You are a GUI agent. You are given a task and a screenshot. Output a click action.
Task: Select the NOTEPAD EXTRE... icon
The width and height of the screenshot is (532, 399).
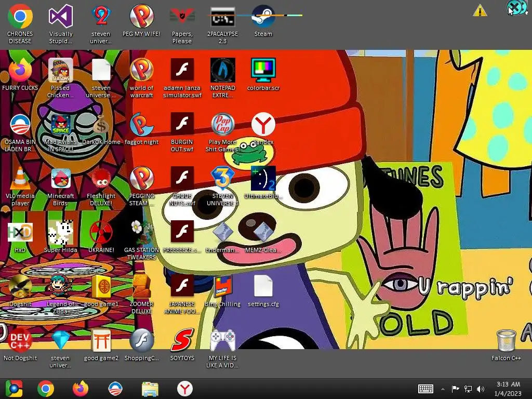point(222,70)
